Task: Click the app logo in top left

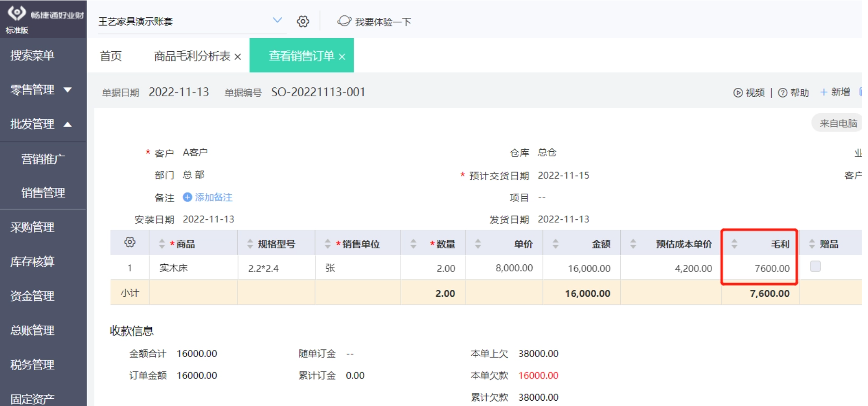Action: tap(17, 13)
